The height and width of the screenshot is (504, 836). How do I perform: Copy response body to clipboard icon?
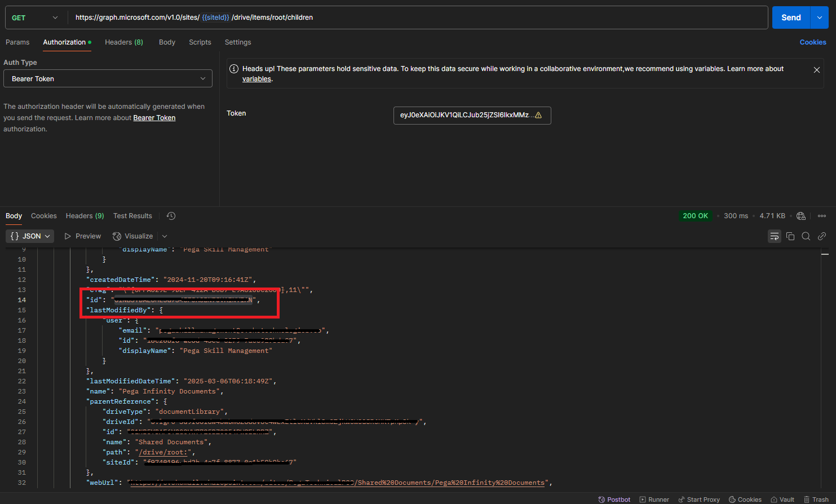tap(790, 236)
